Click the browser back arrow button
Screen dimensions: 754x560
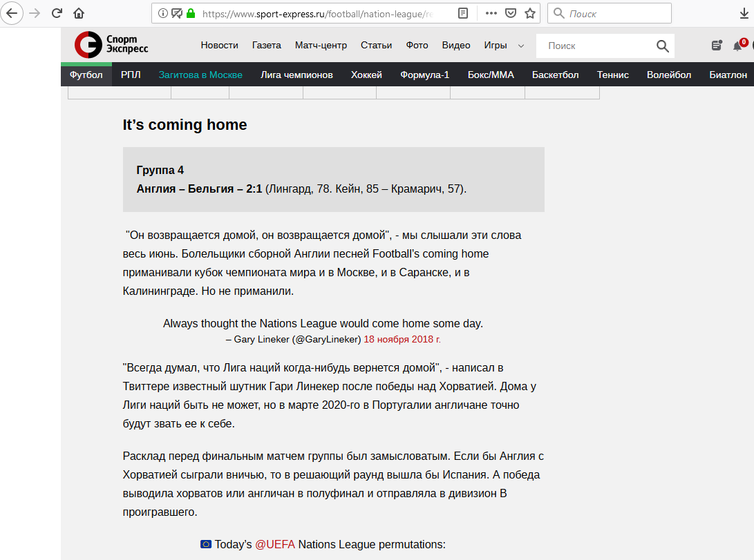[x=12, y=13]
